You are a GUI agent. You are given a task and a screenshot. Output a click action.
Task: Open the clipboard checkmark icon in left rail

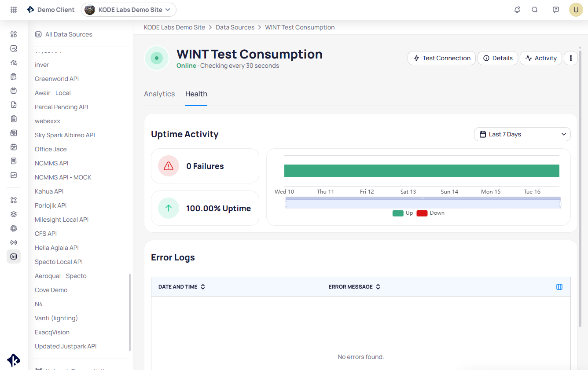(14, 77)
